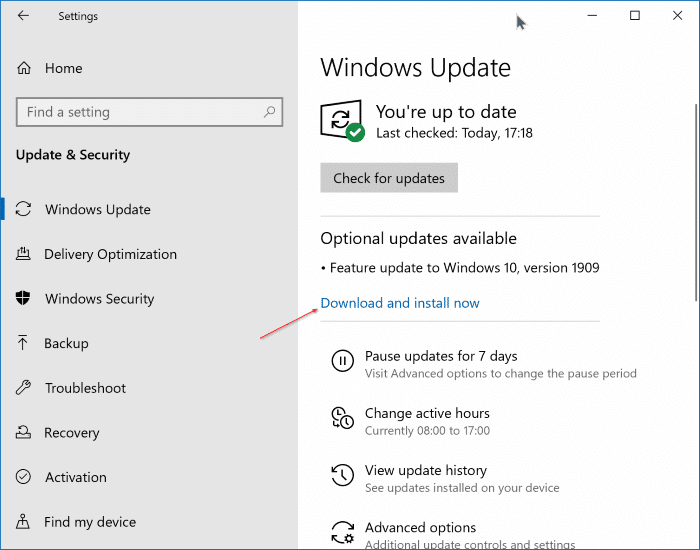
Task: Click Visit Advanced options to change pause period text
Action: click(500, 373)
